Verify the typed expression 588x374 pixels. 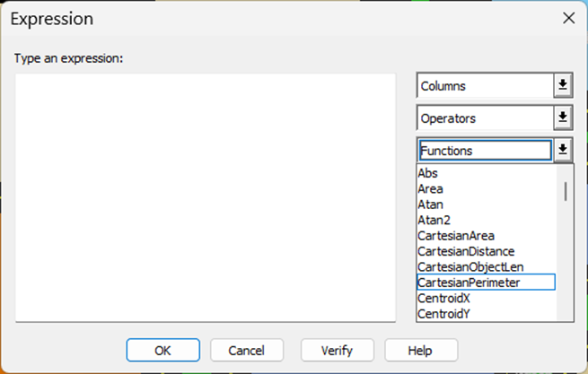pos(337,350)
